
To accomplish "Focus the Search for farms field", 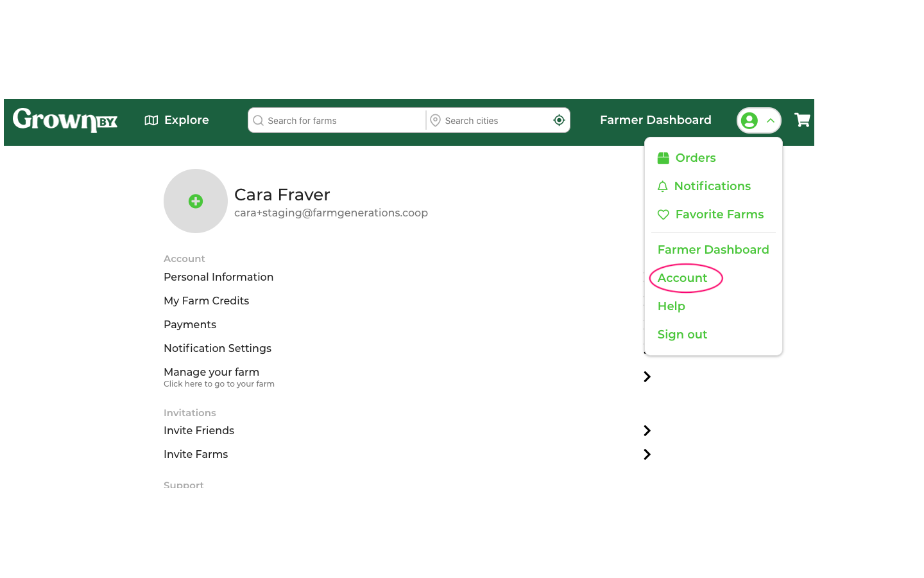I will click(x=337, y=120).
